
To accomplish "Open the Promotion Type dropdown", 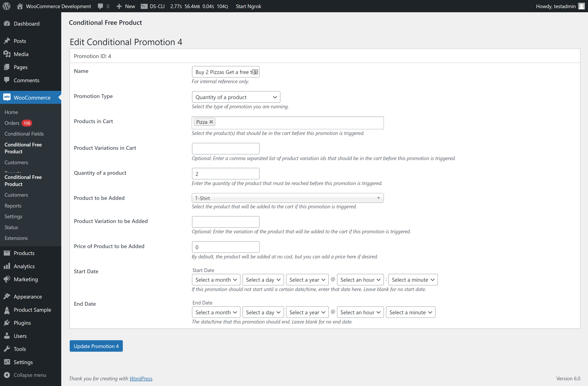I will point(236,97).
